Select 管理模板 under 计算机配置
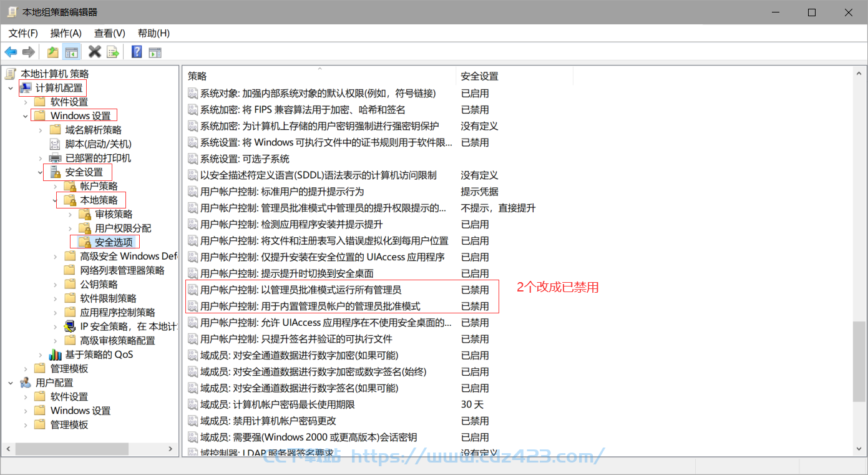This screenshot has height=475, width=868. (69, 368)
